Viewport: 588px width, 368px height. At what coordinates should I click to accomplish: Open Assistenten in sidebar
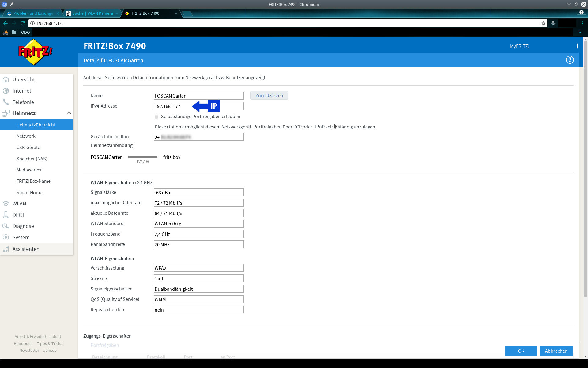click(x=37, y=249)
